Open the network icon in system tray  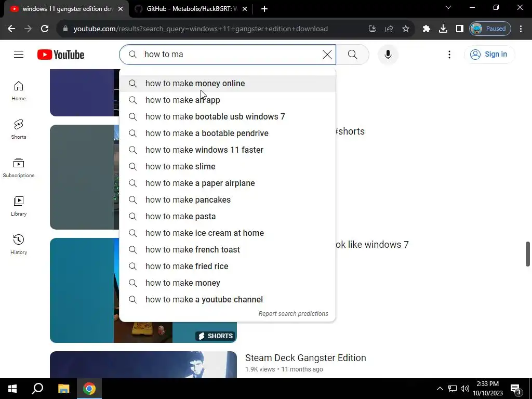pos(453,389)
